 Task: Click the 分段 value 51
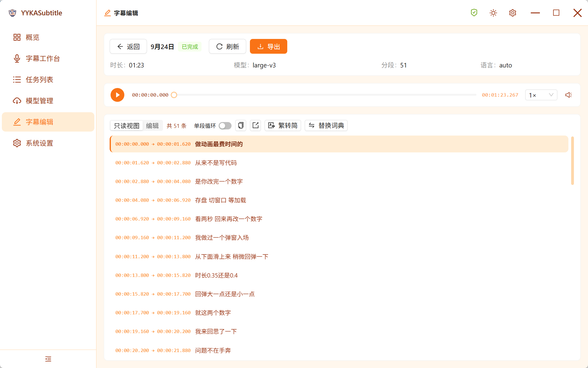click(403, 65)
